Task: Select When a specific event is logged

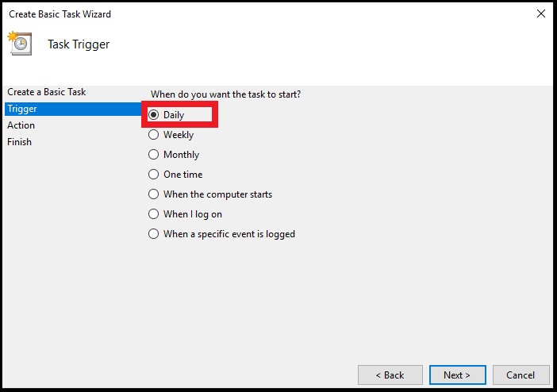Action: coord(154,234)
